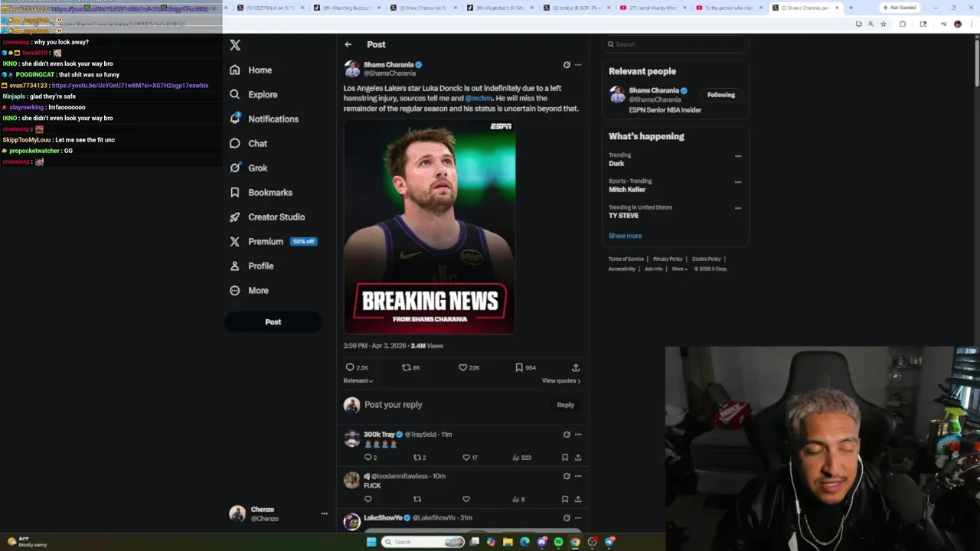Open Grok from the sidebar
The image size is (980, 551).
click(x=248, y=168)
